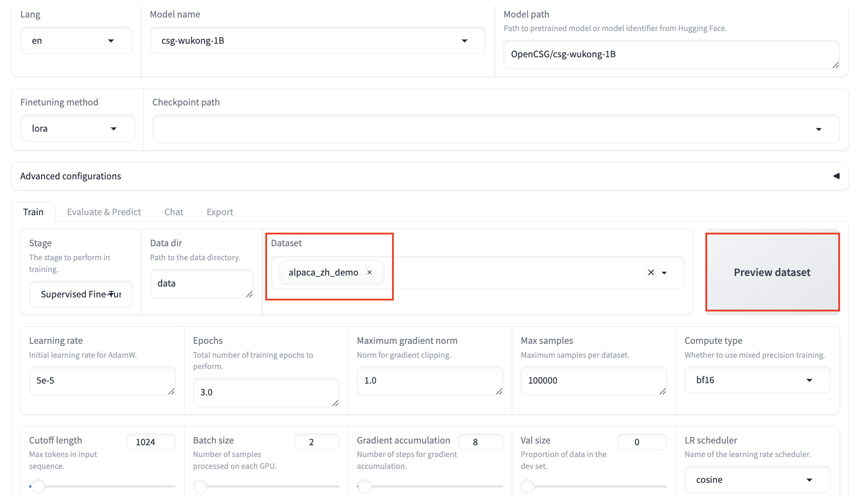This screenshot has height=496, width=868.
Task: Click the Preview dataset button
Action: 772,272
